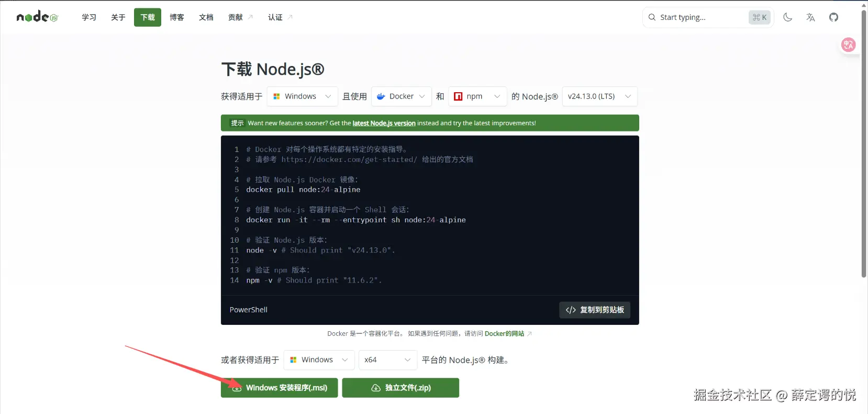
Task: Expand the v24.13.0 (LTS) version dropdown
Action: [x=600, y=96]
